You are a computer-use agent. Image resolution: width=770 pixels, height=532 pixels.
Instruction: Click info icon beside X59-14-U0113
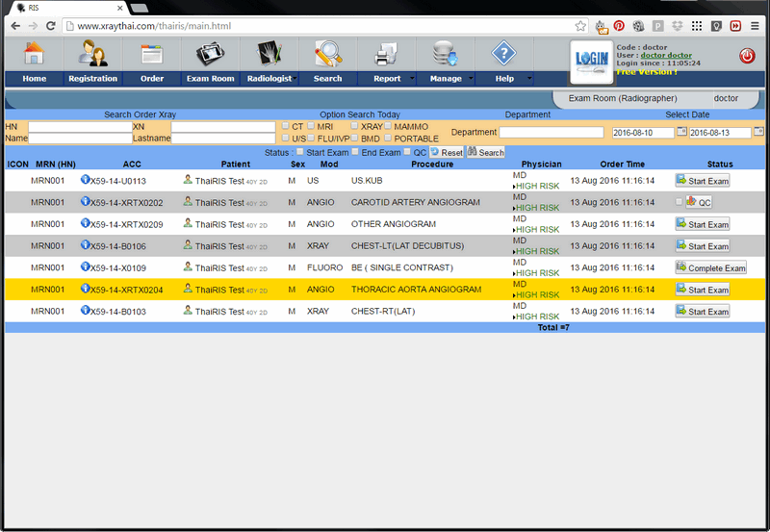[x=85, y=180]
